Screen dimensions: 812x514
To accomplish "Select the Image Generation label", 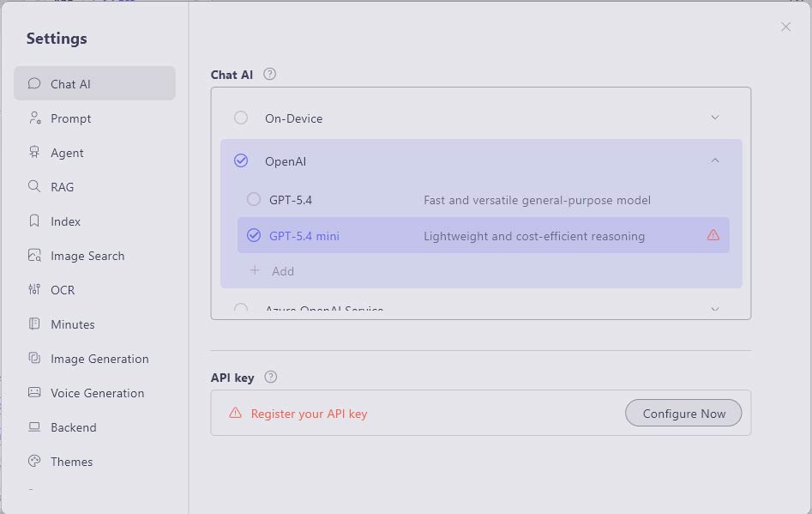I will click(x=99, y=359).
